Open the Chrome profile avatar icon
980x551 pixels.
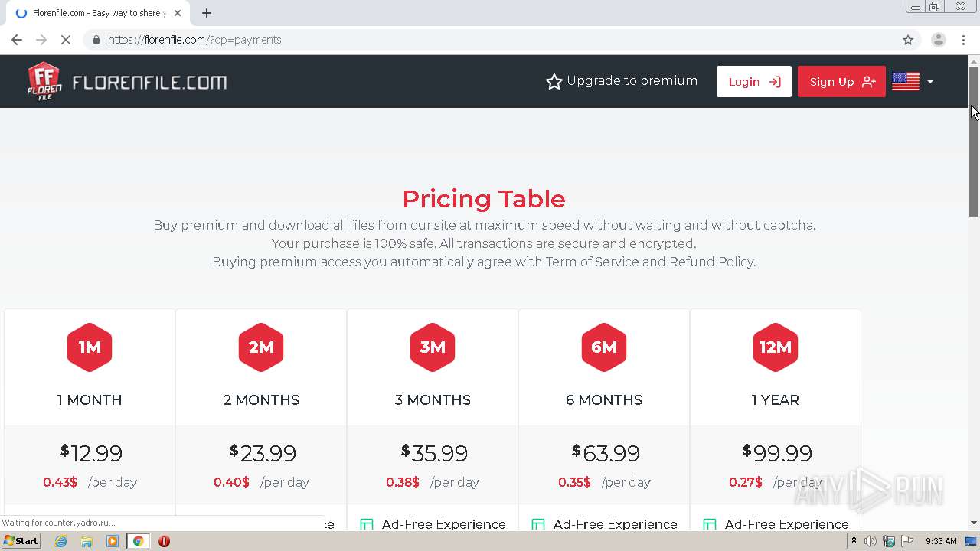[938, 40]
